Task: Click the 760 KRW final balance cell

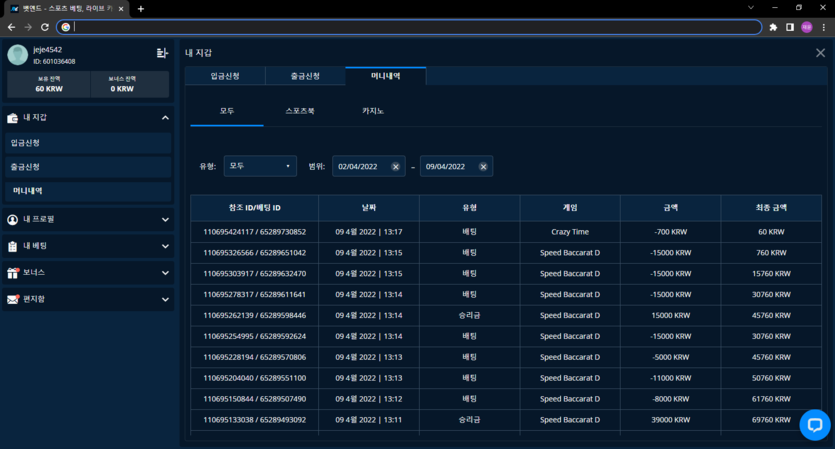Action: (x=771, y=253)
